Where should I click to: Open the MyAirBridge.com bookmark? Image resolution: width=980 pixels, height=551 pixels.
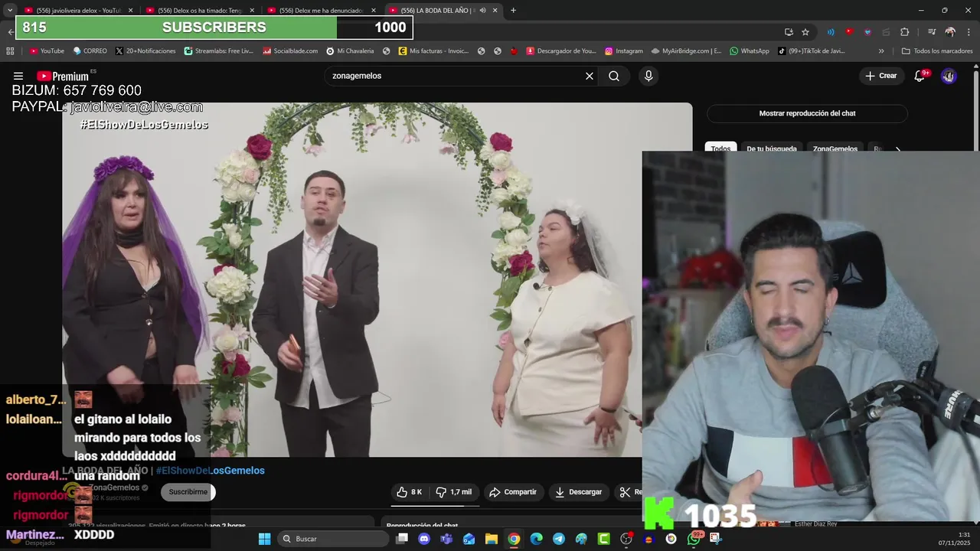[687, 51]
